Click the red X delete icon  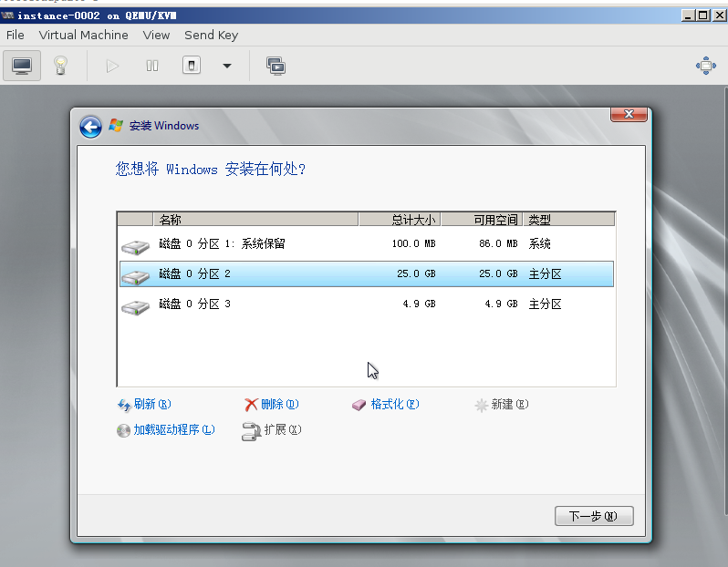pyautogui.click(x=251, y=405)
